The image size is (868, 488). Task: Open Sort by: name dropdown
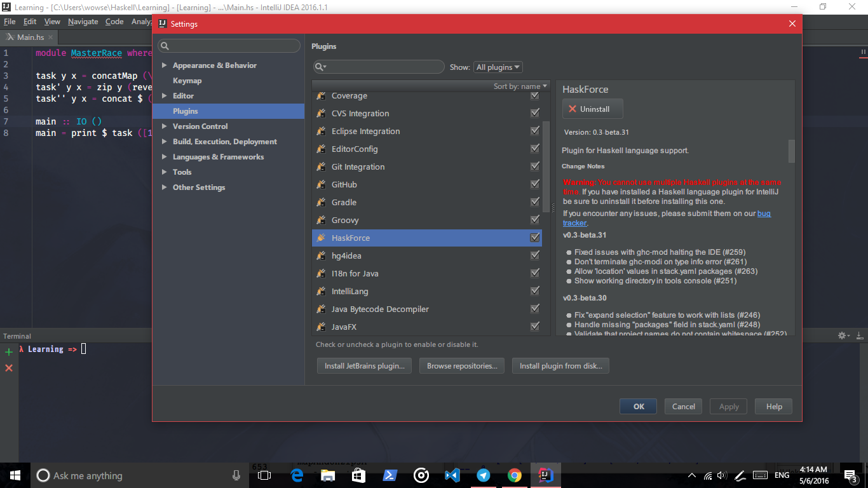click(520, 86)
